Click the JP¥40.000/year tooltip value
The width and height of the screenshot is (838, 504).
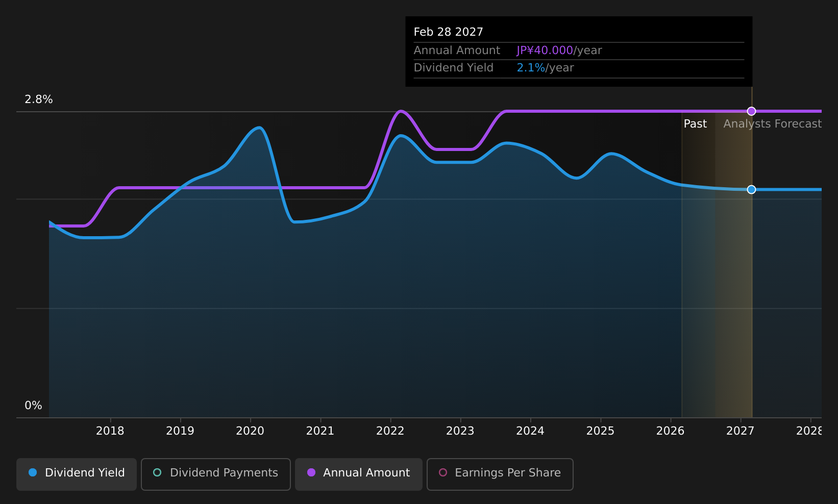559,51
